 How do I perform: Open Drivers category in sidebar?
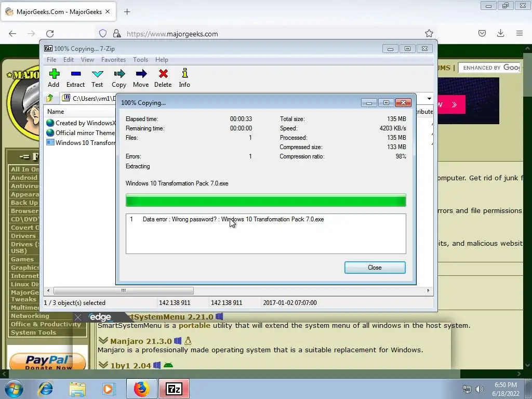click(x=23, y=236)
